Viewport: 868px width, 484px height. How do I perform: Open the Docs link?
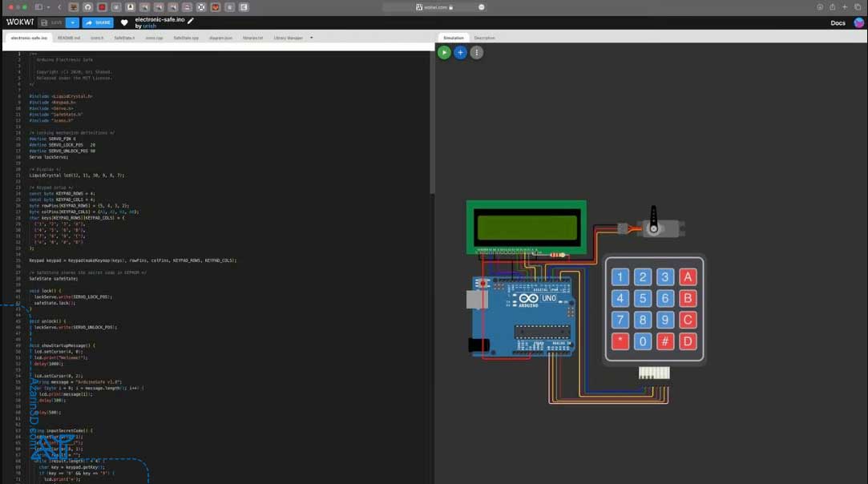coord(838,23)
